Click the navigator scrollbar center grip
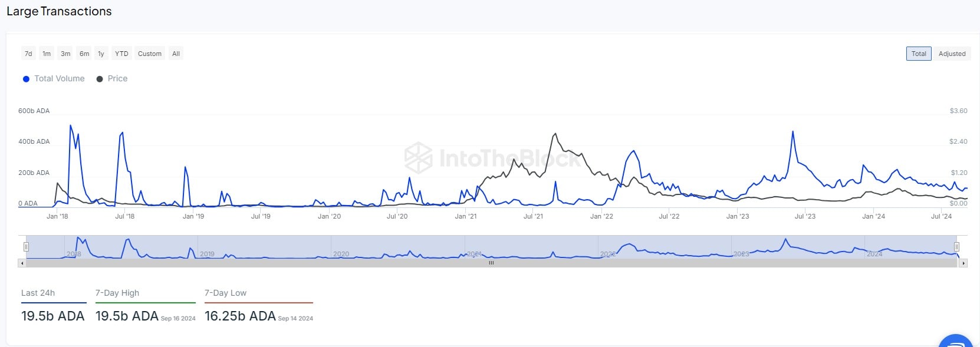 (x=491, y=263)
